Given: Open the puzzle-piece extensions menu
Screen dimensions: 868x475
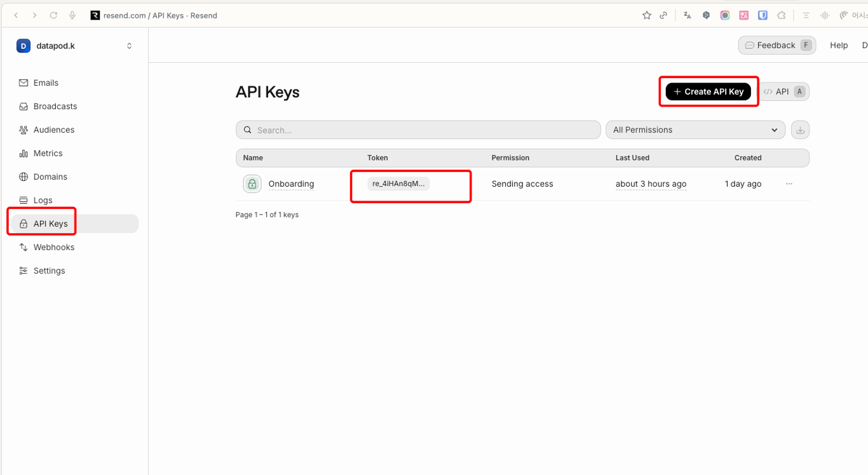Looking at the screenshot, I should pos(782,15).
